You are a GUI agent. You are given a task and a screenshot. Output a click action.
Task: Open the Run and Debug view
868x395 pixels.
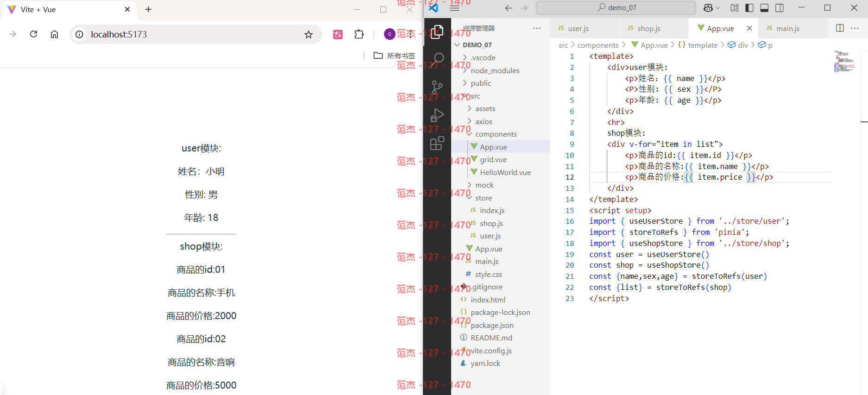pyautogui.click(x=437, y=115)
